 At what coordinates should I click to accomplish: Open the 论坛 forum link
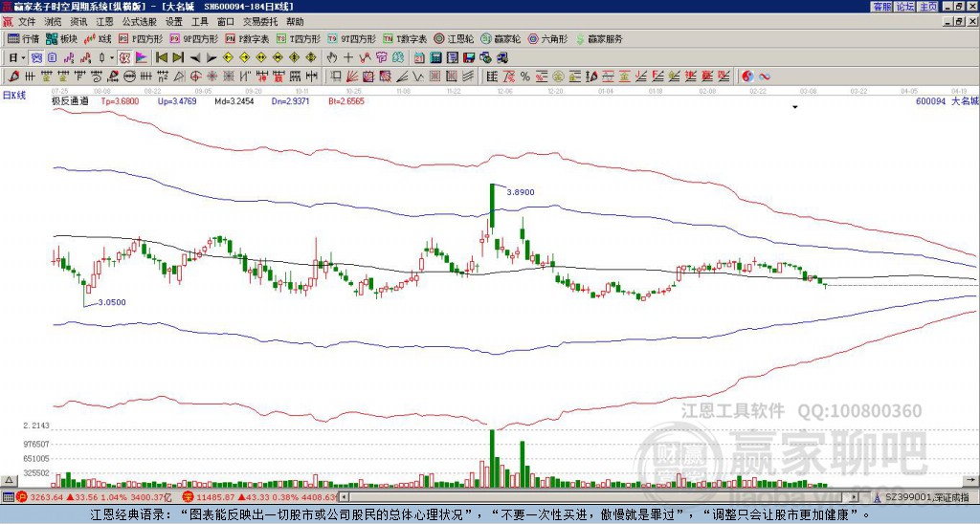tap(905, 7)
